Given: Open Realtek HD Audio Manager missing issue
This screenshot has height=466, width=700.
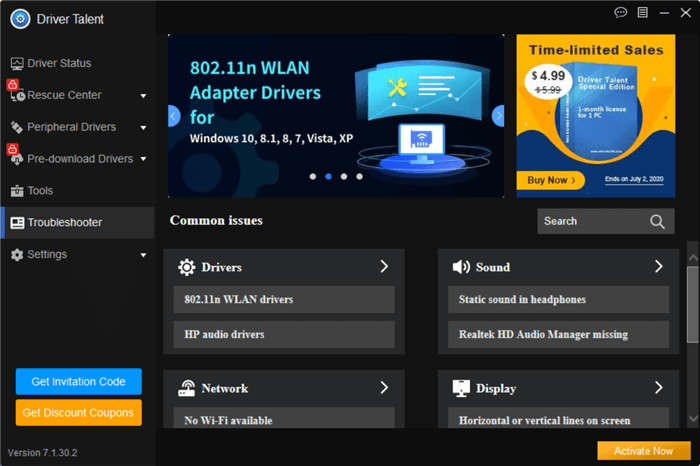Looking at the screenshot, I should (x=558, y=334).
